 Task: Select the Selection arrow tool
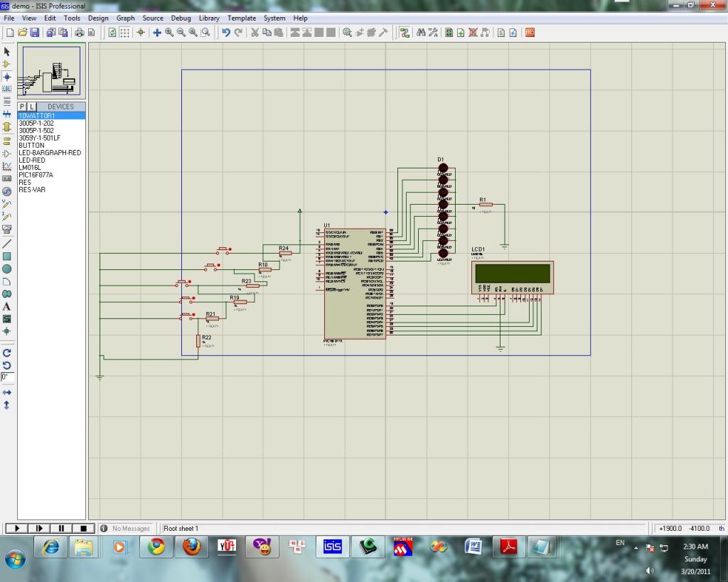click(7, 52)
